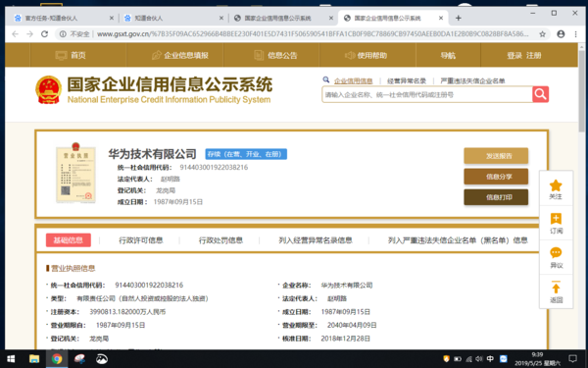Select the 行政处罚信息 tab

point(220,240)
